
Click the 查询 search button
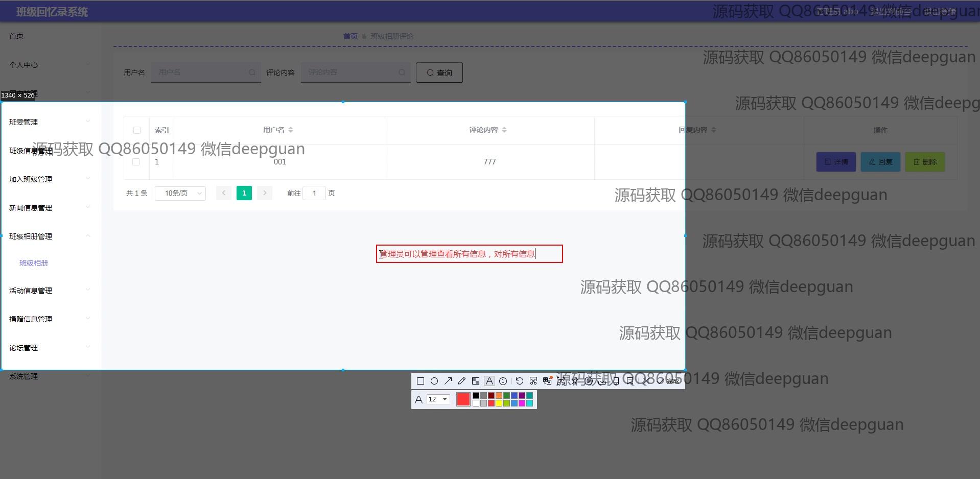pyautogui.click(x=439, y=73)
